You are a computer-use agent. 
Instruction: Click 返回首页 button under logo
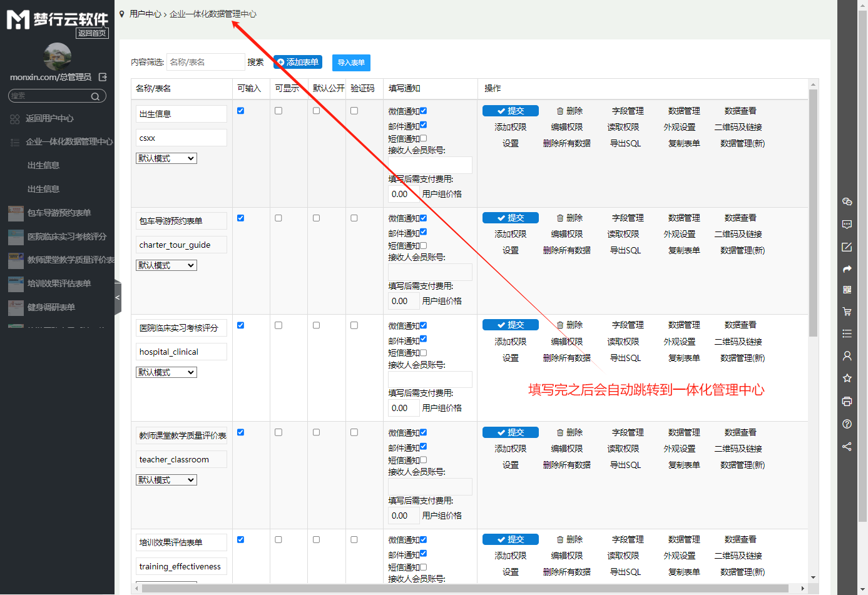tap(92, 33)
